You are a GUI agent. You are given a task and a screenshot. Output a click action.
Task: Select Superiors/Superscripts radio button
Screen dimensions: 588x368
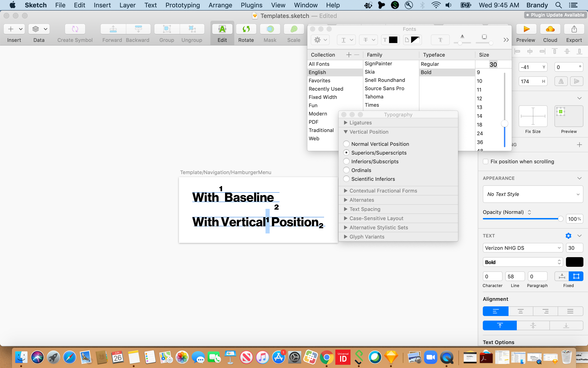click(x=346, y=152)
